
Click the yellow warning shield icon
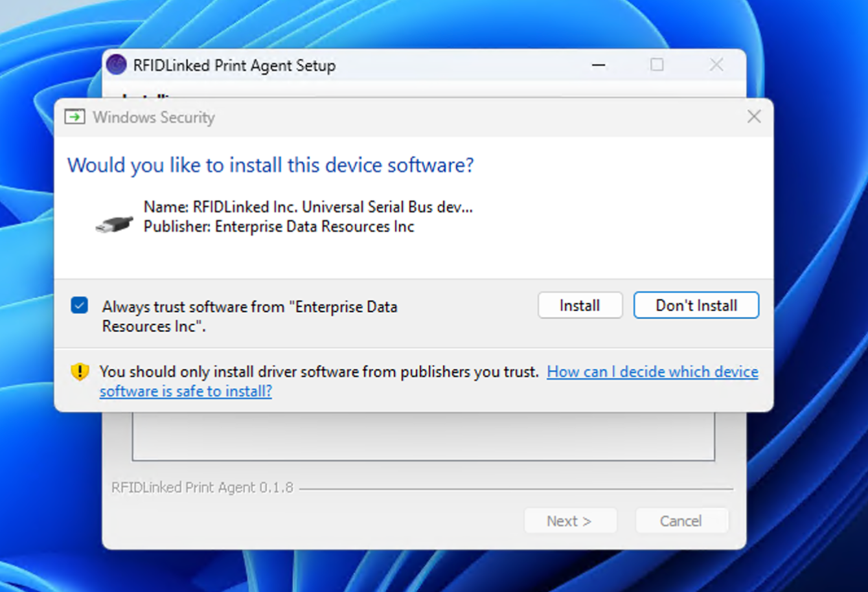coord(80,372)
